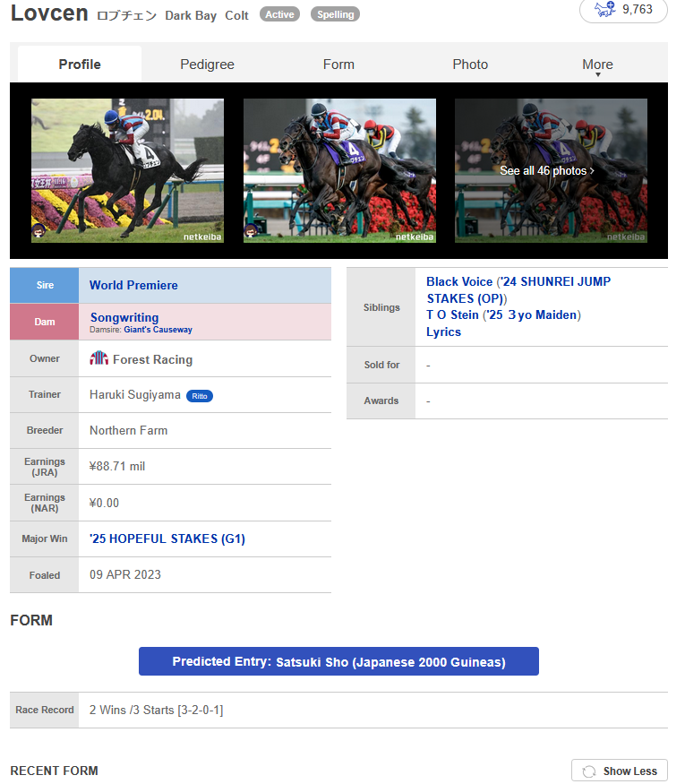Click the Forest Racing silks icon
The image size is (685, 784).
pyautogui.click(x=98, y=358)
